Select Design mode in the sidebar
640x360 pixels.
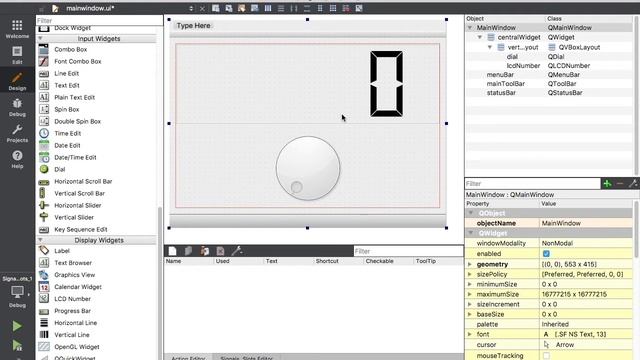17,81
